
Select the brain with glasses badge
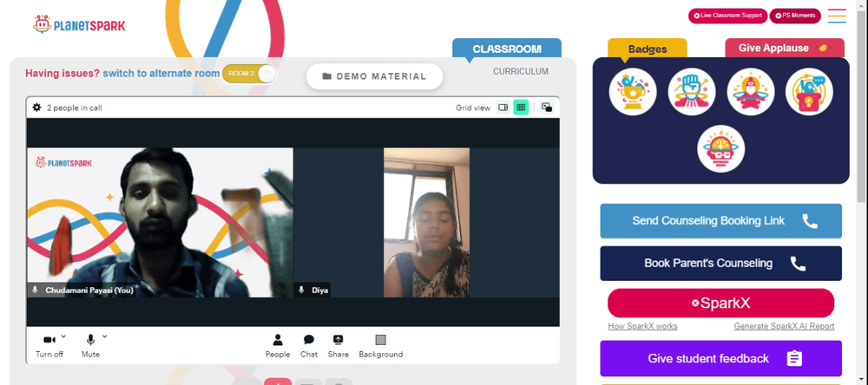pos(720,149)
